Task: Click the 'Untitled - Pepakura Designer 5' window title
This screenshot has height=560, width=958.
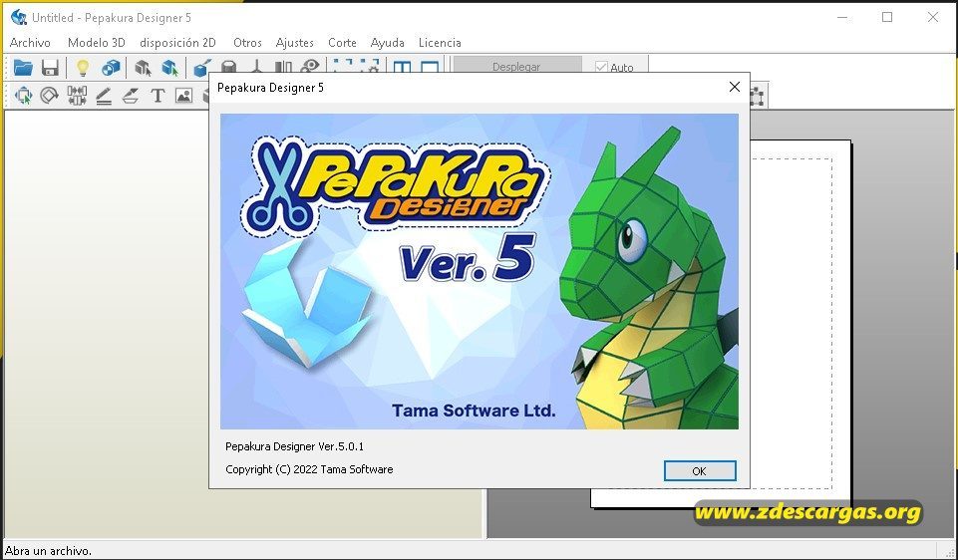Action: coord(112,18)
